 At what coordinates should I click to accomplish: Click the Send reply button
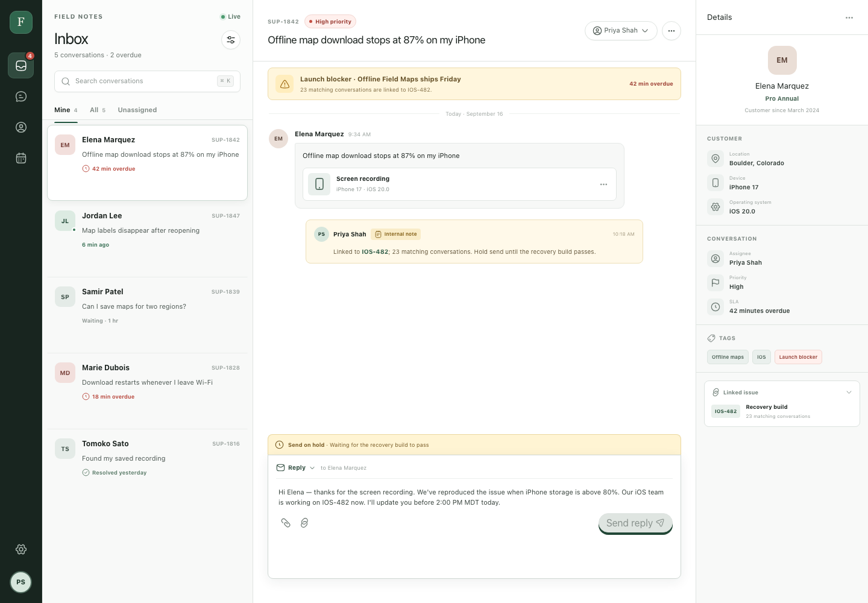[635, 523]
